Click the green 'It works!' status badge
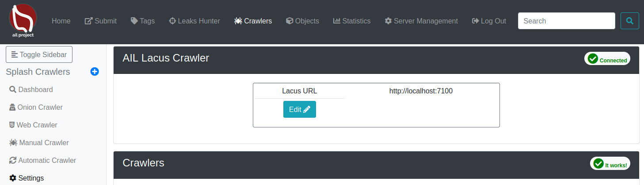 610,164
